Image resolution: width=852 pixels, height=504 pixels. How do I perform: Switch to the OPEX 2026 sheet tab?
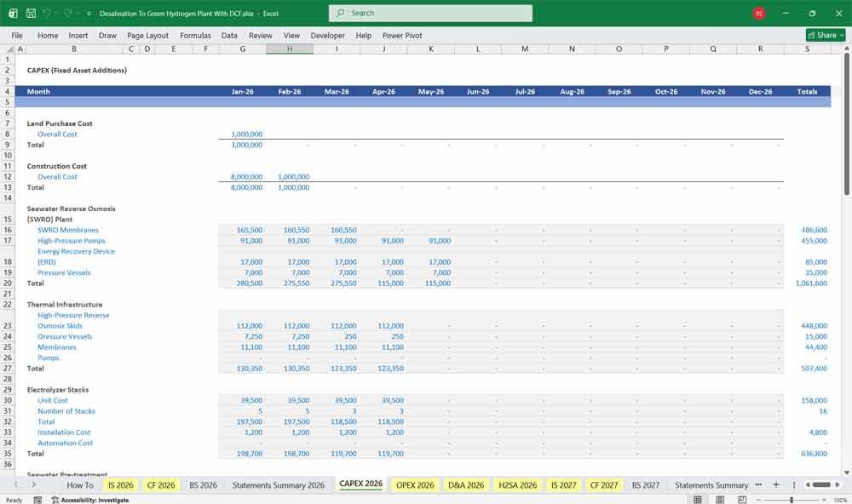[x=414, y=484]
